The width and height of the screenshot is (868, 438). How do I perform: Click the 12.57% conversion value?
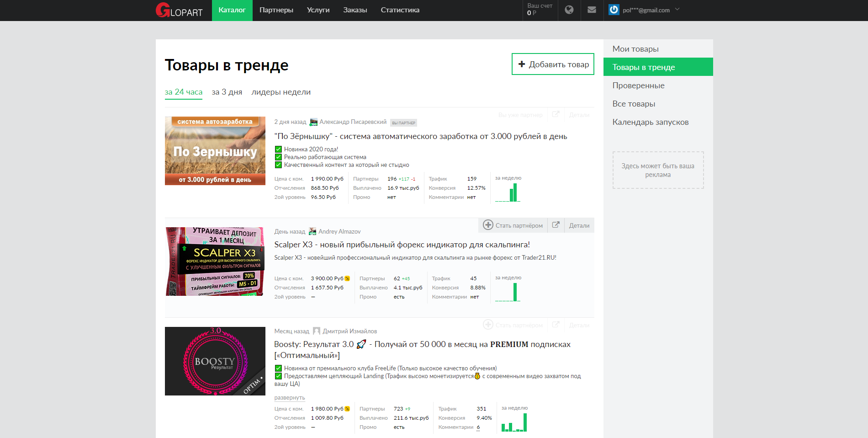[x=476, y=188]
